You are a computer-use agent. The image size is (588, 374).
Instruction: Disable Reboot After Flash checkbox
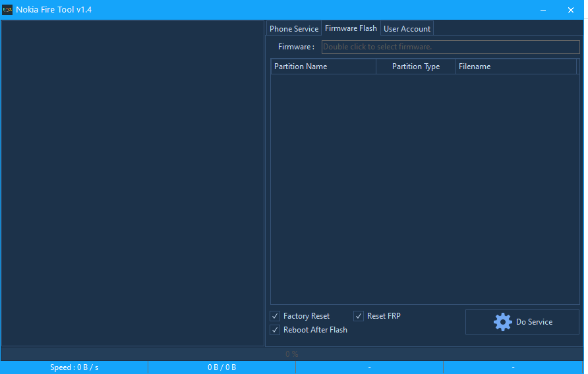(x=275, y=330)
